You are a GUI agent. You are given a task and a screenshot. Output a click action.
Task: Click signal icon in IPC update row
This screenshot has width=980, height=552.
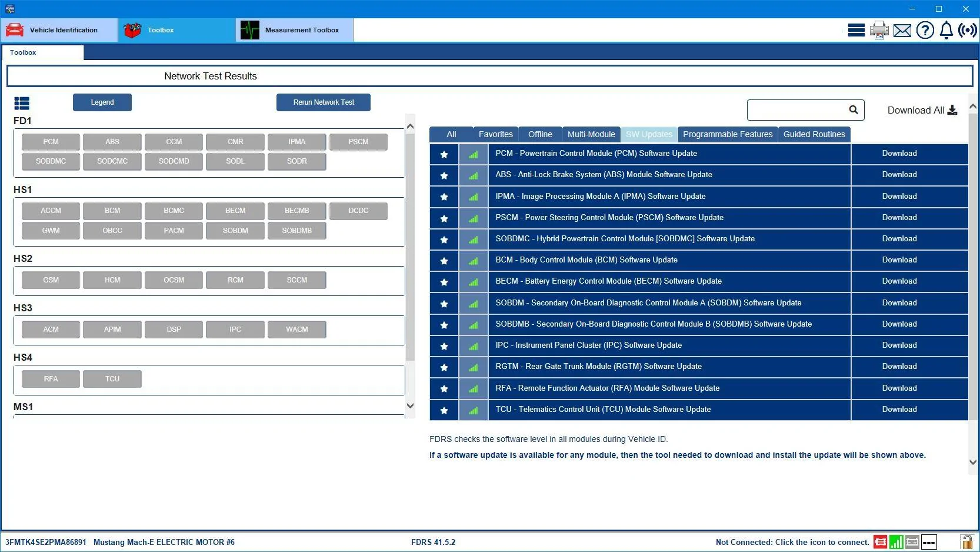(x=474, y=346)
